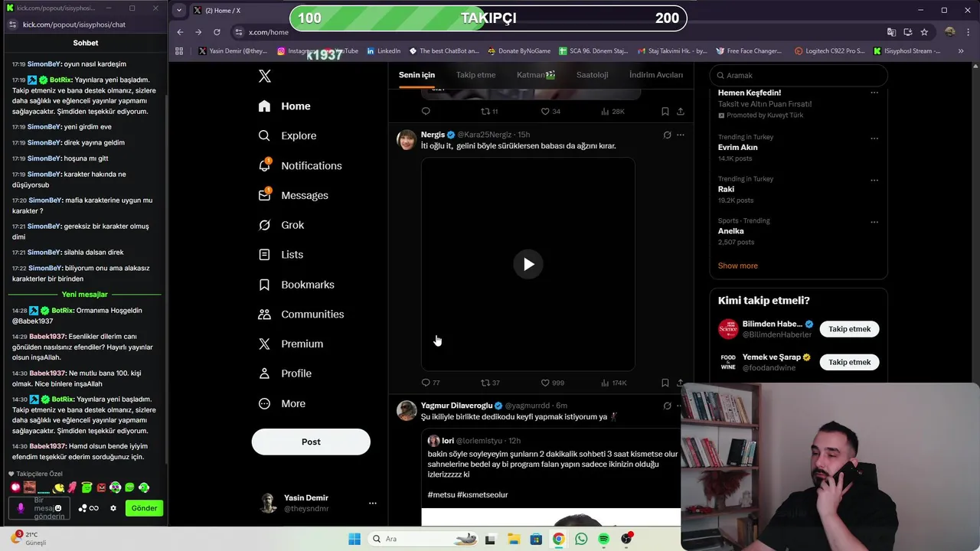Viewport: 980px width, 551px height.
Task: Open Yasin Demir account options menu
Action: pyautogui.click(x=372, y=503)
